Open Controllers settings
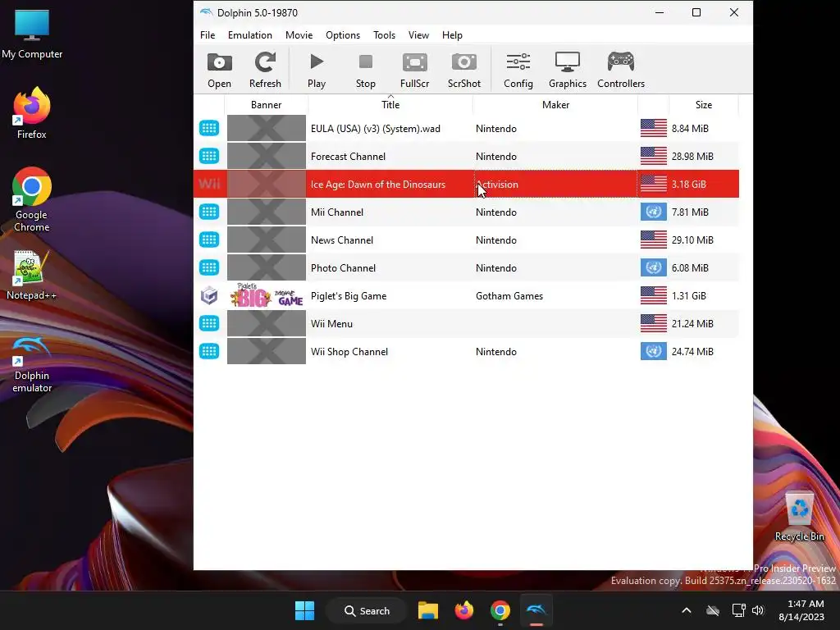 (621, 71)
